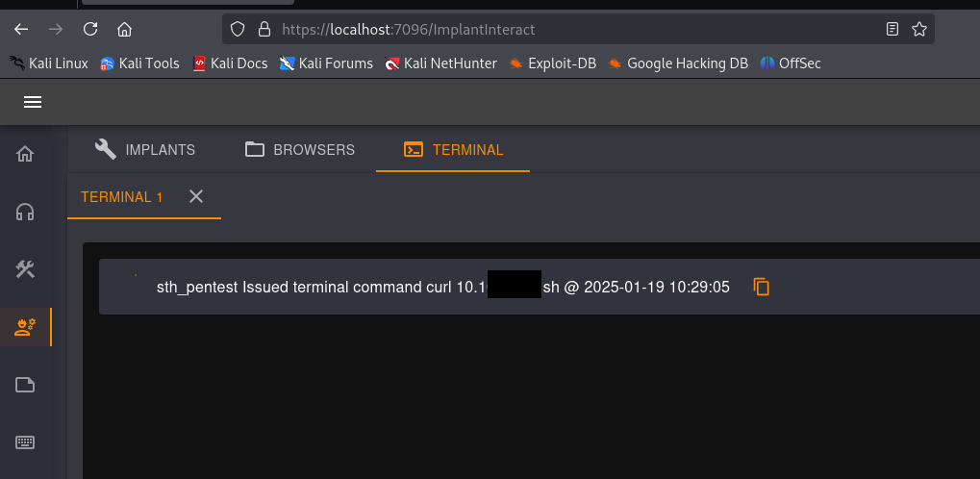Select the implant interact sidebar icon
980x479 pixels.
point(26,327)
